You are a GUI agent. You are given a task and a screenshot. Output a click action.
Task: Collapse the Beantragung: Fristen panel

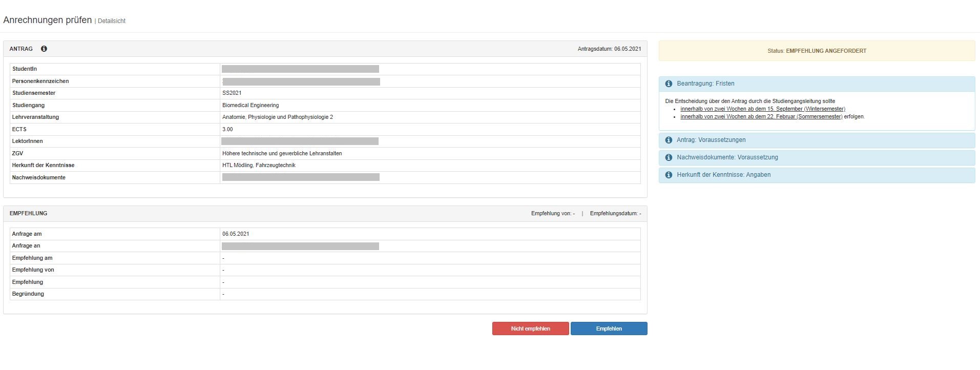[x=705, y=84]
